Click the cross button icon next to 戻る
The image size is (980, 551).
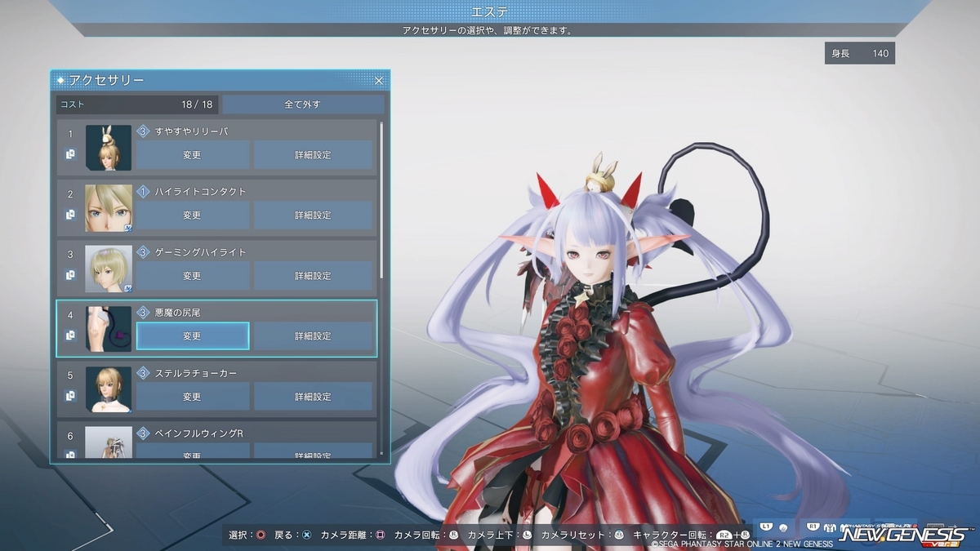click(x=306, y=535)
